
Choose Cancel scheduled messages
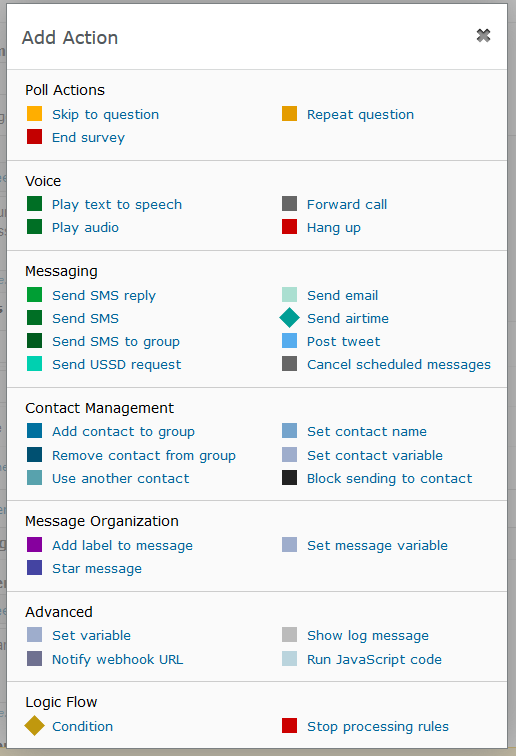point(399,364)
